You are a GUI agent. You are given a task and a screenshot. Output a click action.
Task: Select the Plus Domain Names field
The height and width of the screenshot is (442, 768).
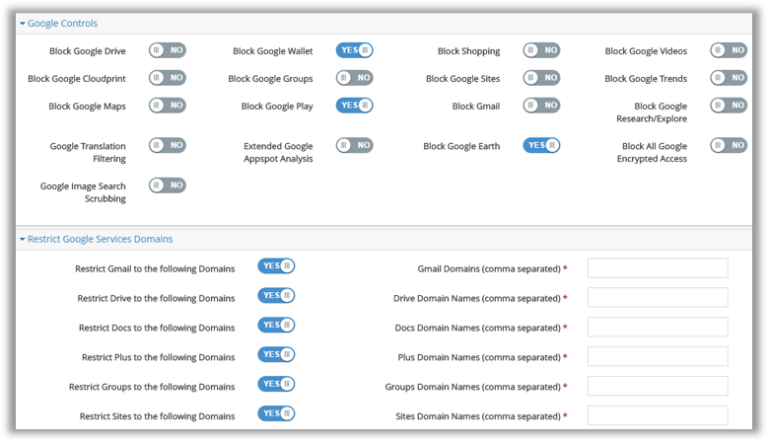[657, 356]
